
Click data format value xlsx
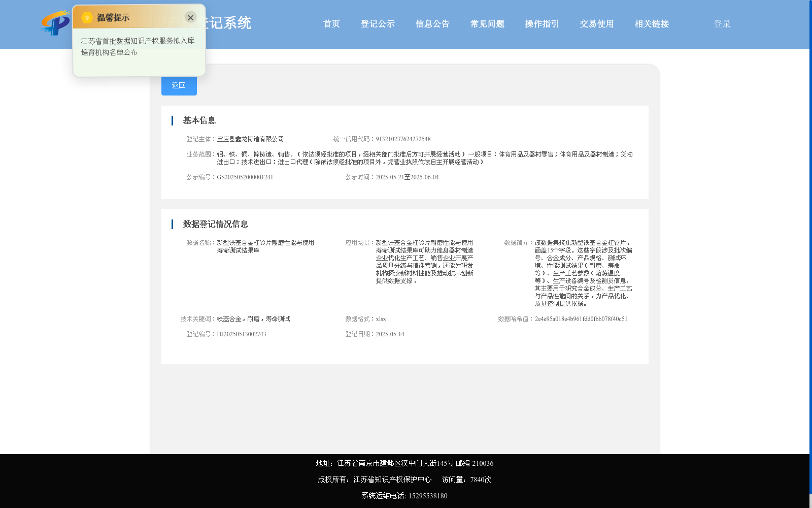[x=381, y=319]
